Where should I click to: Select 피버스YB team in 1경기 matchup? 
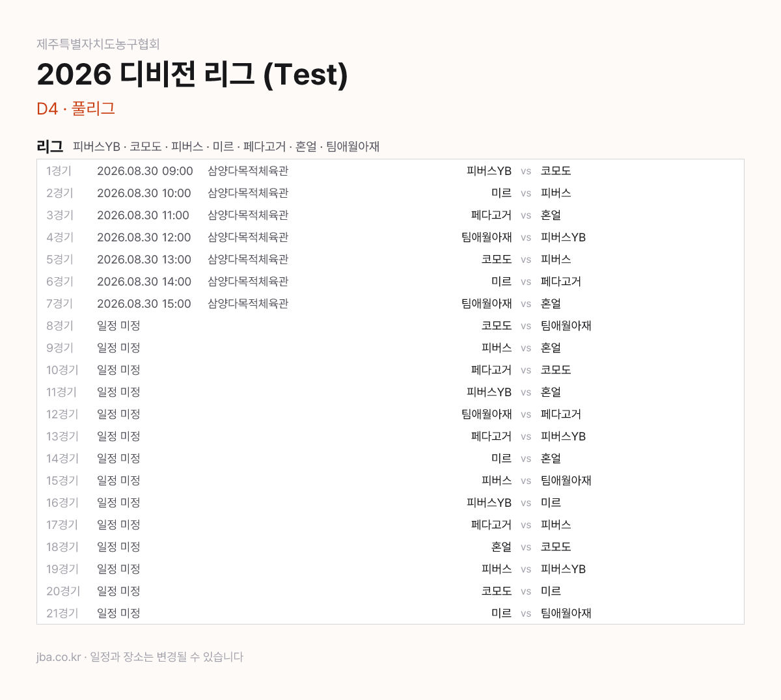pos(489,171)
